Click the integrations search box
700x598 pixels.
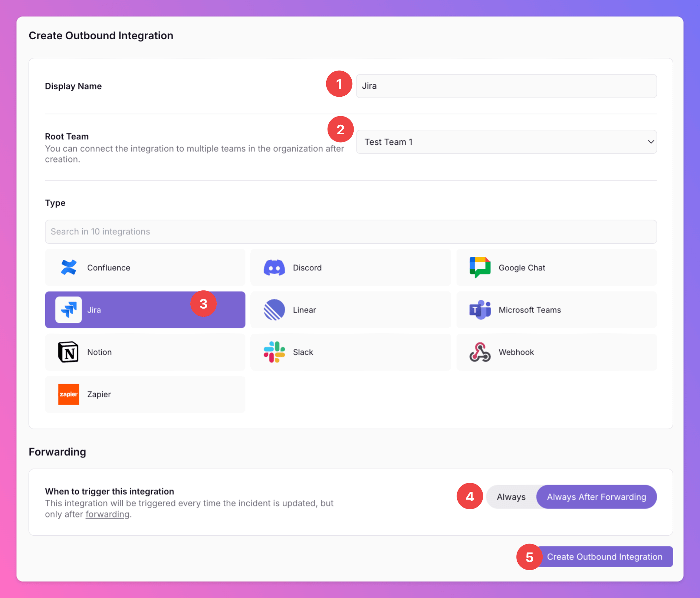tap(351, 232)
